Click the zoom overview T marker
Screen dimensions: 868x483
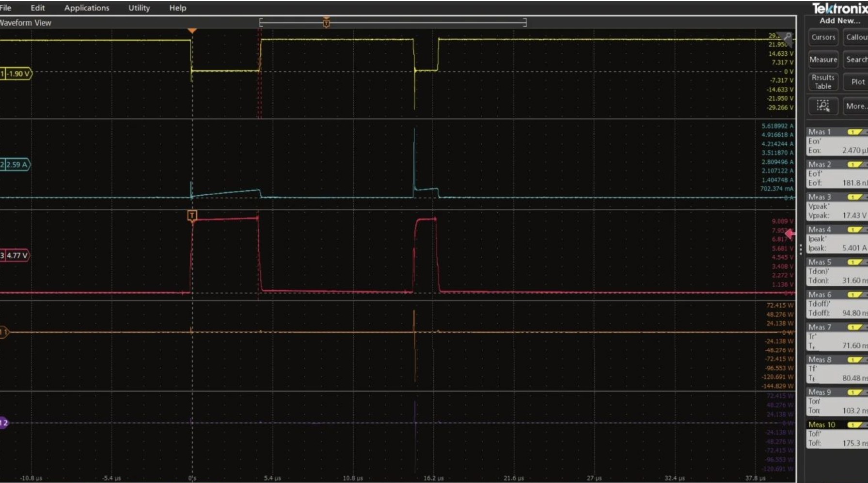pyautogui.click(x=326, y=22)
